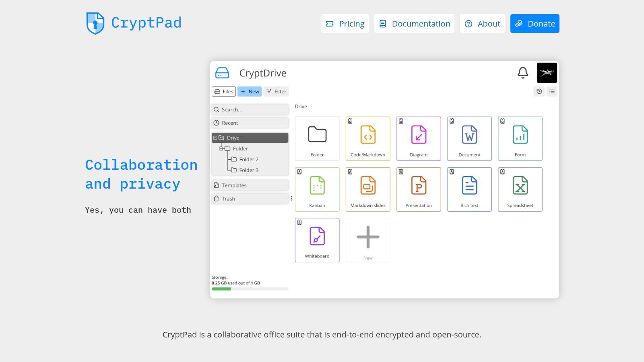Image resolution: width=644 pixels, height=362 pixels.
Task: Select Folder 2 in the tree
Action: coord(245,159)
